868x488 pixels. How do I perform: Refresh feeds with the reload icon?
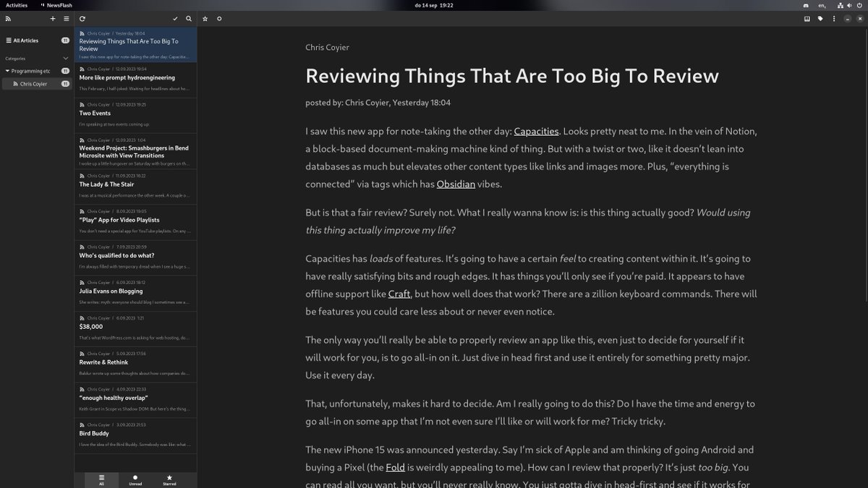82,19
